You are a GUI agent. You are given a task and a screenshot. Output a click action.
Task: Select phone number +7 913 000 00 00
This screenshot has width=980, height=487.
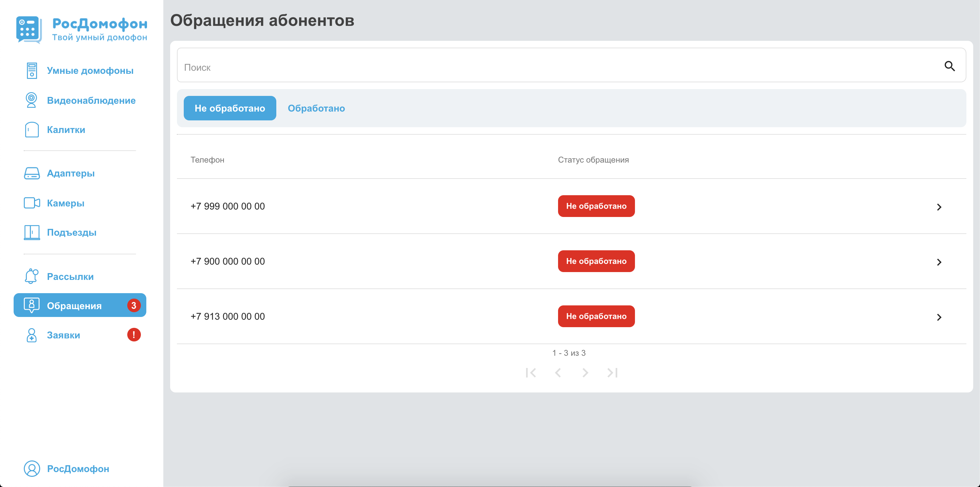(228, 317)
